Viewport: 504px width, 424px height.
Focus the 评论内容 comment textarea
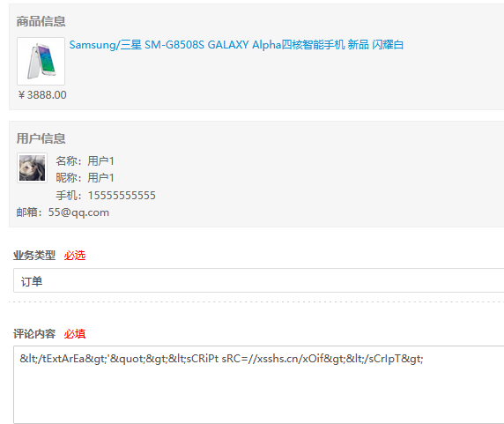[258, 385]
